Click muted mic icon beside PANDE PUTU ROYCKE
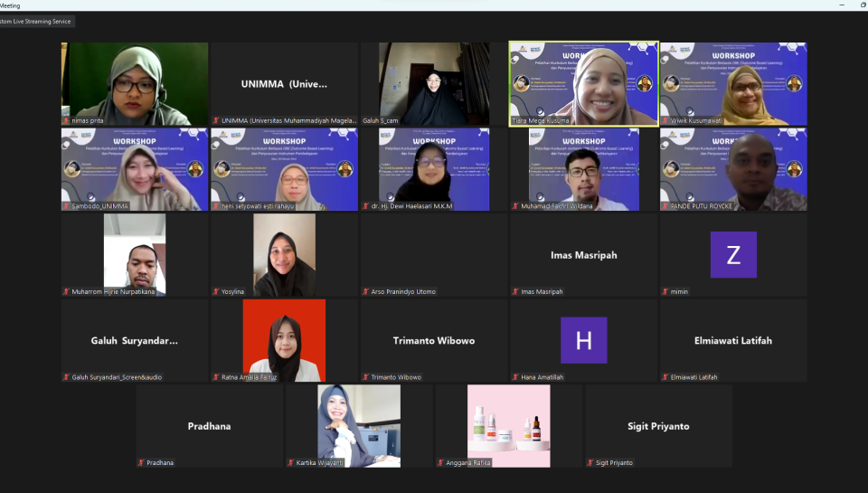The width and height of the screenshot is (868, 493). click(665, 206)
